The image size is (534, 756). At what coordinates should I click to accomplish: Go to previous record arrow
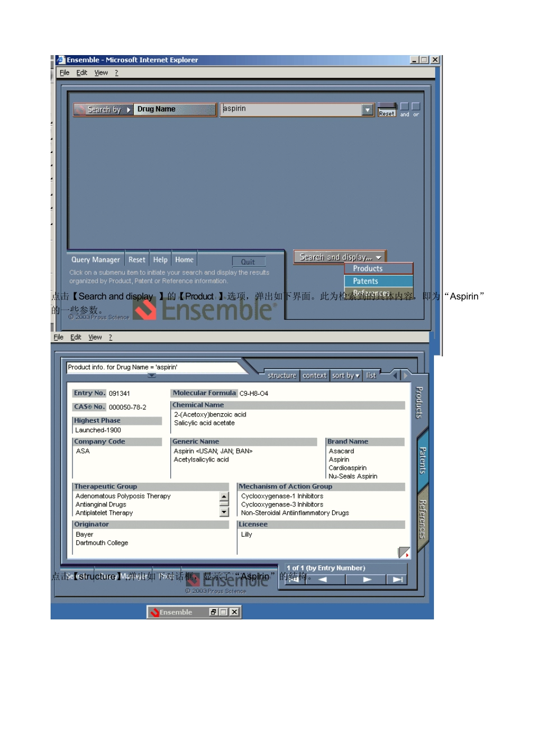tap(324, 580)
